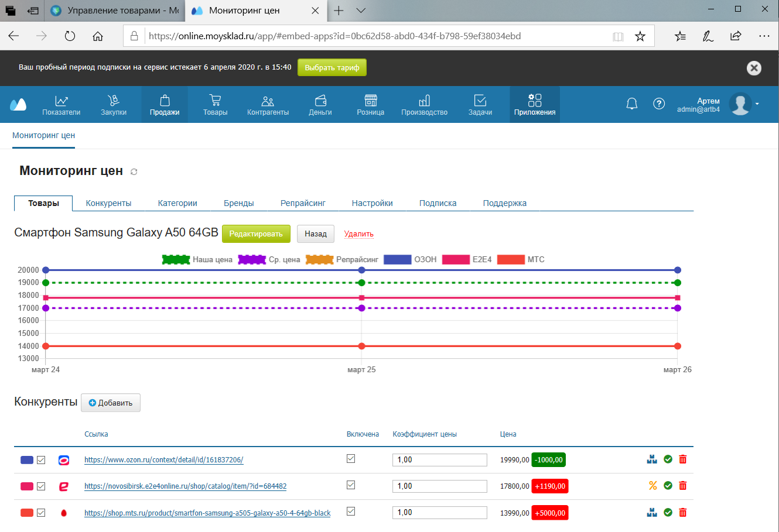Open notifications bell icon
The height and width of the screenshot is (532, 779).
pos(632,104)
